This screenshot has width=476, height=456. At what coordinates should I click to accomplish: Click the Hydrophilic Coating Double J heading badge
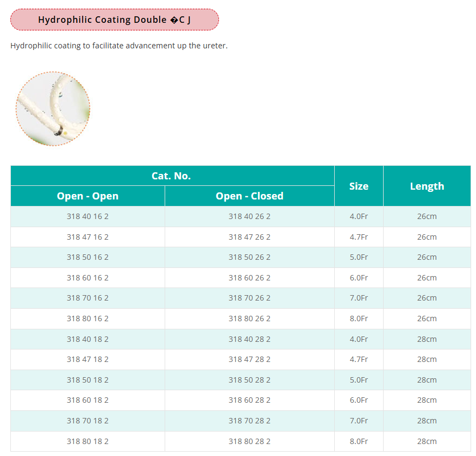pos(114,20)
